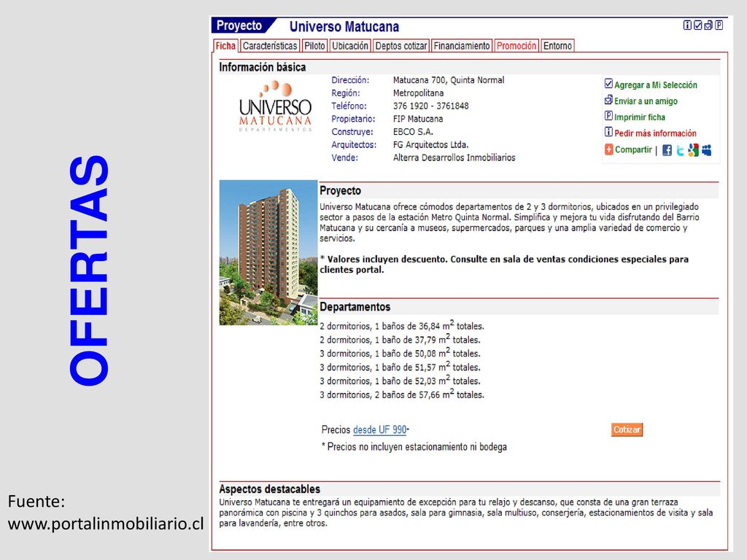Click the P print icon in the header toolbar
This screenshot has height=560, width=747.
point(719,26)
